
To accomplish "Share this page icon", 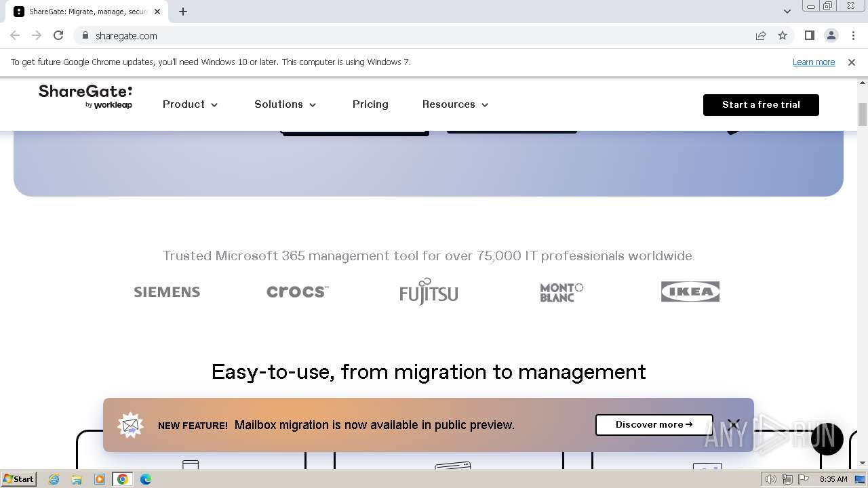I will tap(761, 36).
